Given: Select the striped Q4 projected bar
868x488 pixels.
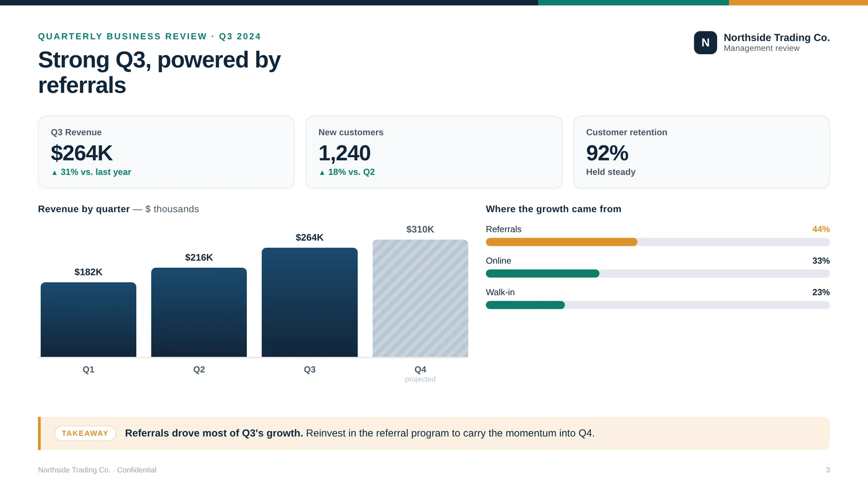Looking at the screenshot, I should pos(420,298).
